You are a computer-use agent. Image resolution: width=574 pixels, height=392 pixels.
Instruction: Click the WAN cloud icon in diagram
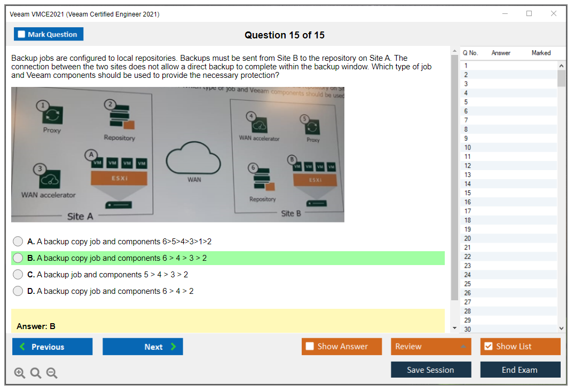click(193, 158)
